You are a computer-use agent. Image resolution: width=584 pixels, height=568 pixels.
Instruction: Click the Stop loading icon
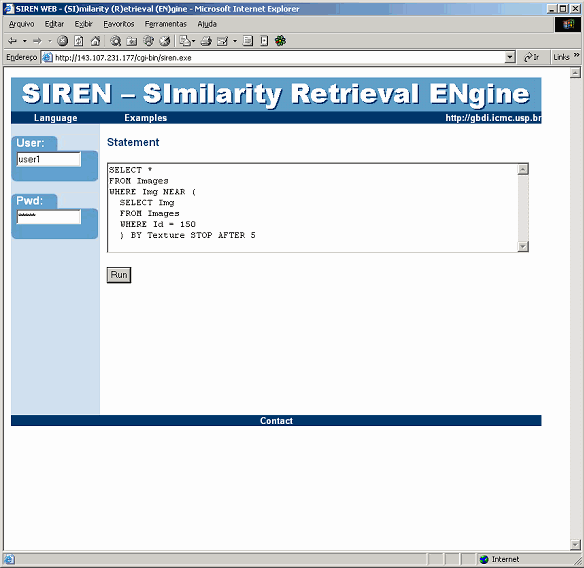click(x=63, y=41)
